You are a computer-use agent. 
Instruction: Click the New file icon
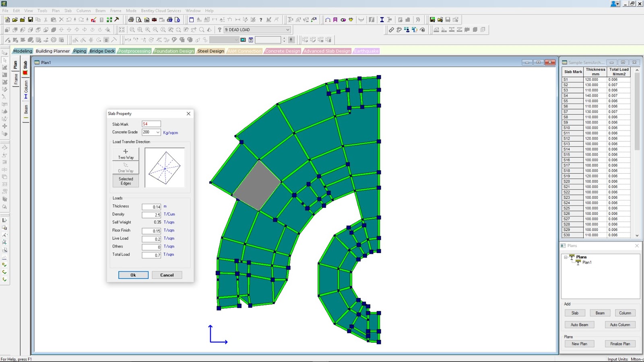pos(7,19)
